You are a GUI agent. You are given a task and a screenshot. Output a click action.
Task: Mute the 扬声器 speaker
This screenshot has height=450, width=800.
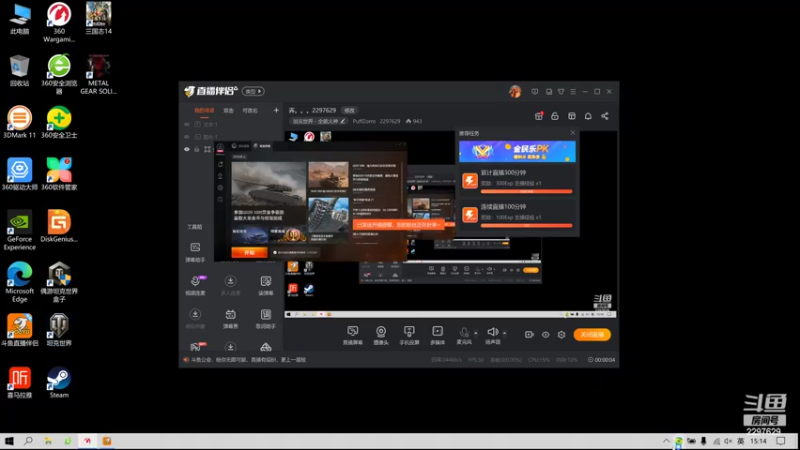(492, 335)
